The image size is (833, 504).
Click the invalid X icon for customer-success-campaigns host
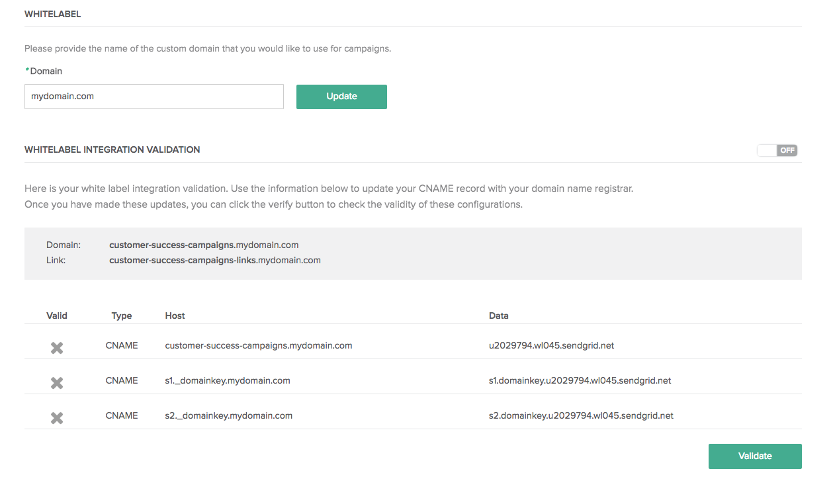[x=57, y=347]
